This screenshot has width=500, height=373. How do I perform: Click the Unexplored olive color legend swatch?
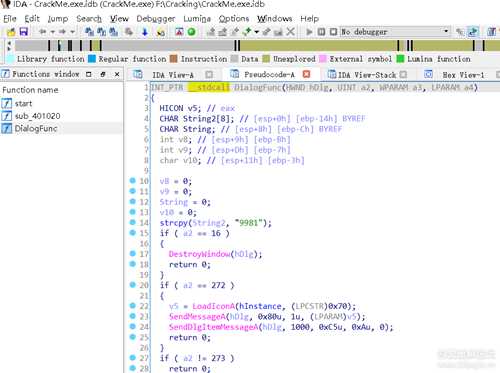tap(266, 59)
